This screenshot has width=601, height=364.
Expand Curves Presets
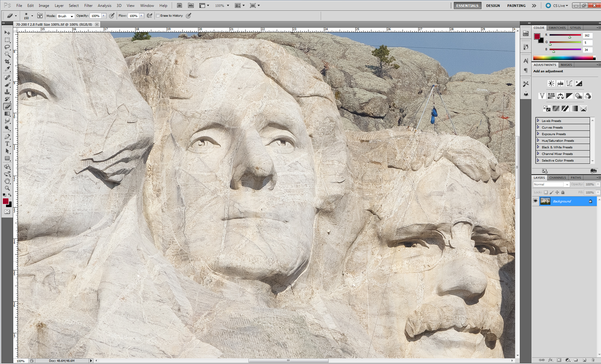click(x=538, y=127)
